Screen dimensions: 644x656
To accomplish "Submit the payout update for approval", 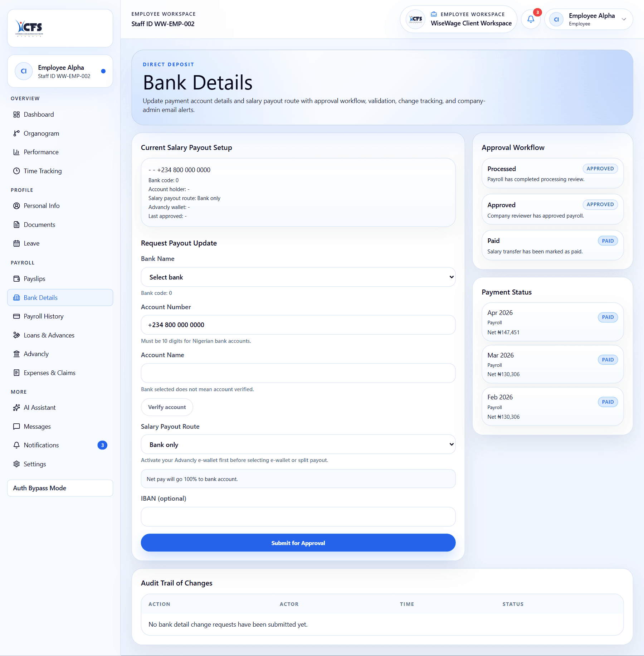I will click(x=298, y=543).
